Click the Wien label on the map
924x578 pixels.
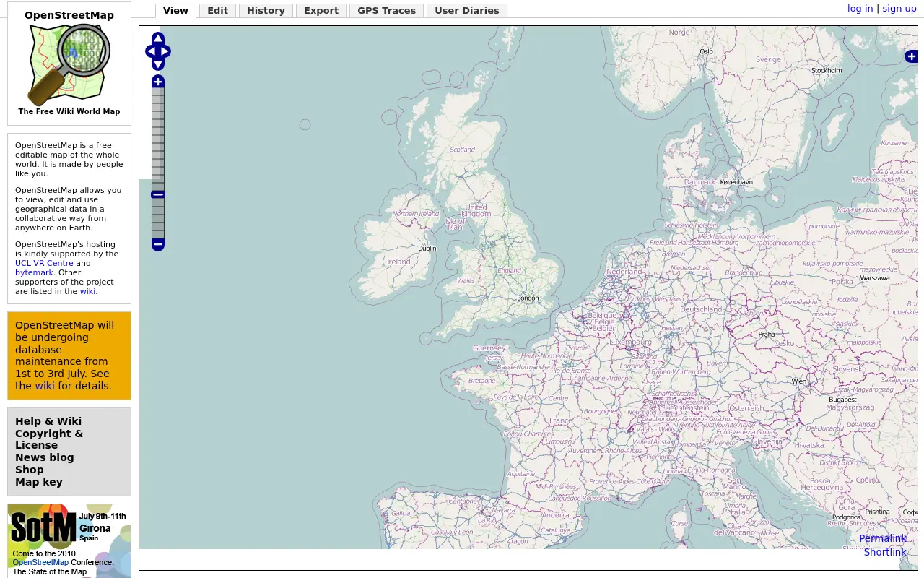click(x=798, y=381)
